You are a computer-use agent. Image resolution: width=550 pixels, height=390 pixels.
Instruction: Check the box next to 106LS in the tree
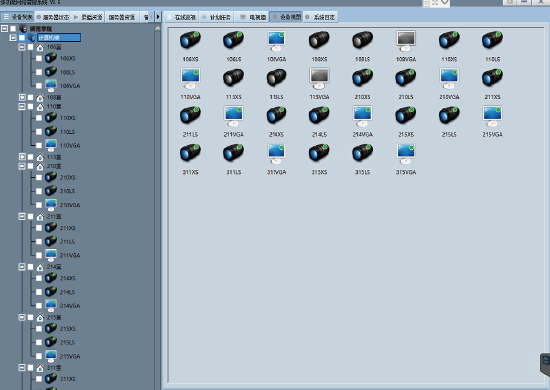tap(39, 72)
